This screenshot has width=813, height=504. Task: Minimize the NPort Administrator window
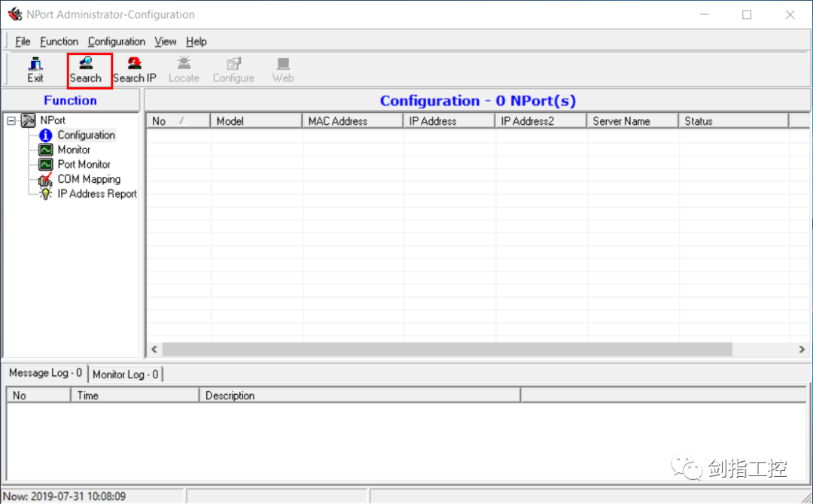point(704,14)
